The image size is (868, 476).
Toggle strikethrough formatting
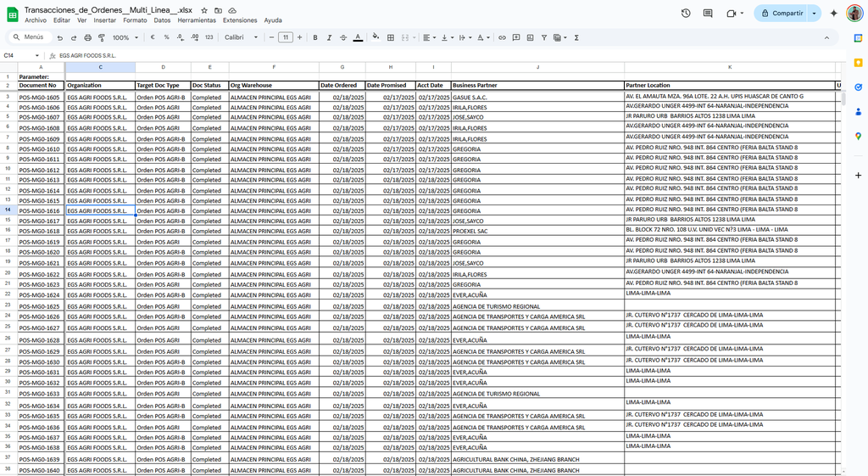343,37
